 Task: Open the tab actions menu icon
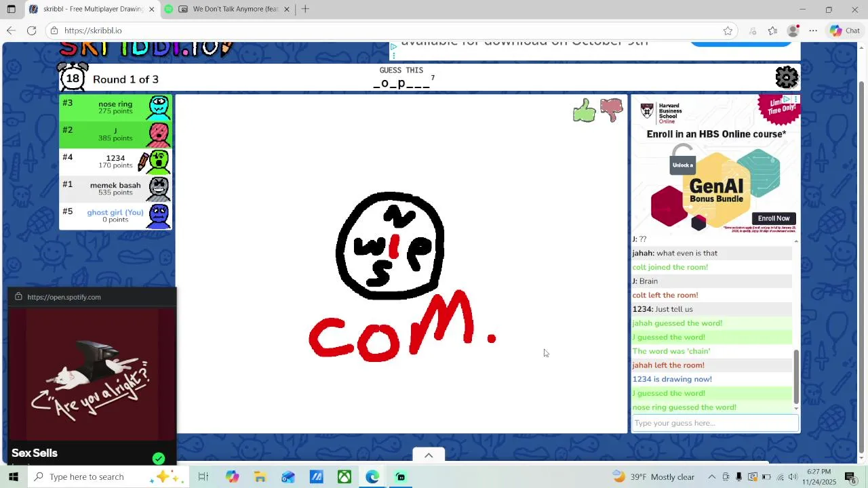coord(11,9)
